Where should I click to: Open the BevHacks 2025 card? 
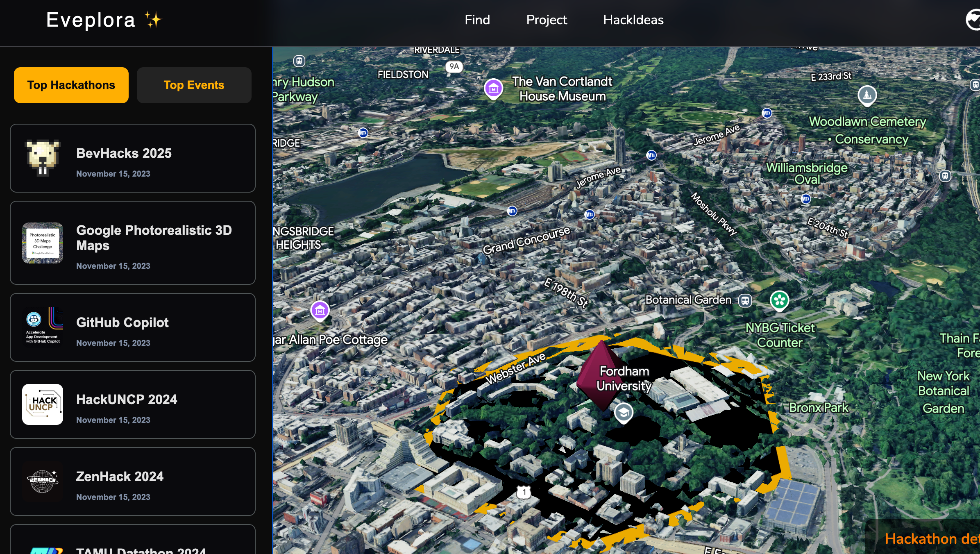[x=132, y=158]
